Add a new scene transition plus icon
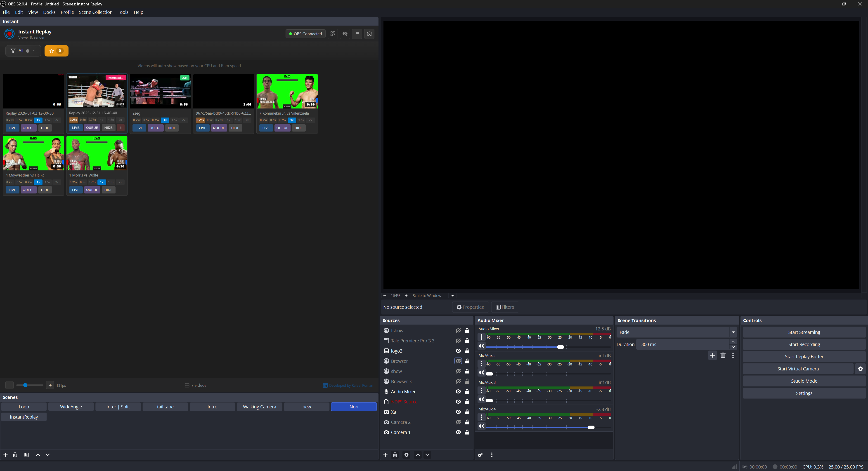Image resolution: width=868 pixels, height=471 pixels. (x=713, y=356)
